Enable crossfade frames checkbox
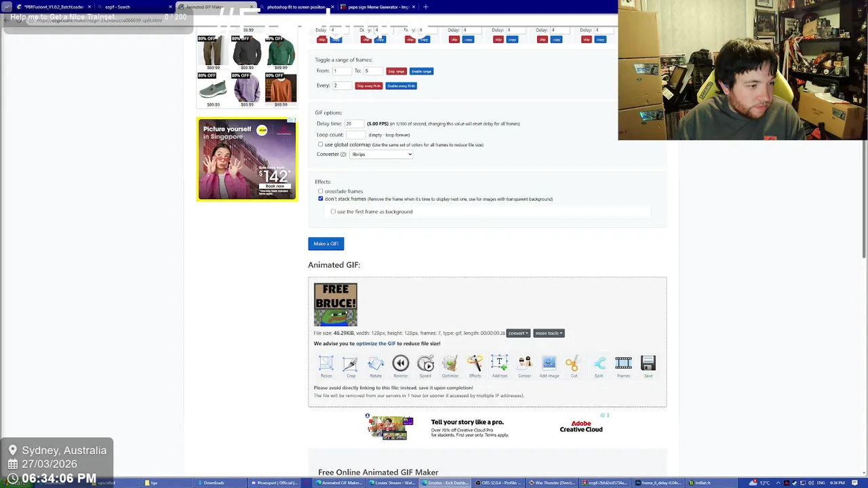 321,191
